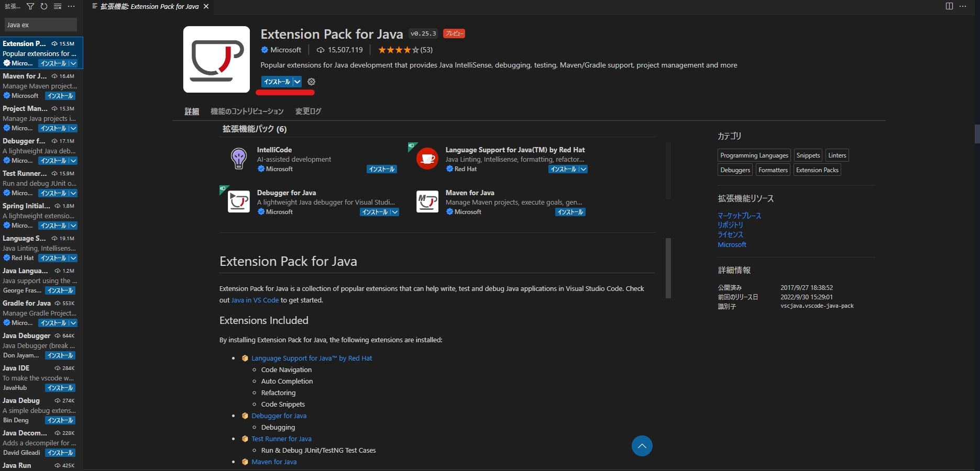The image size is (980, 471).
Task: Open Install dropdown for Debugger for Java card
Action: click(394, 212)
